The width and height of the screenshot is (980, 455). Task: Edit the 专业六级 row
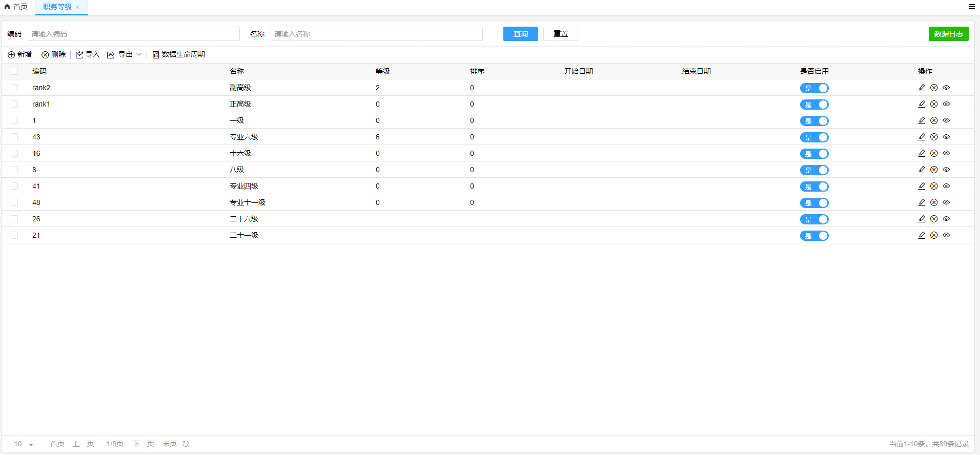pos(922,137)
